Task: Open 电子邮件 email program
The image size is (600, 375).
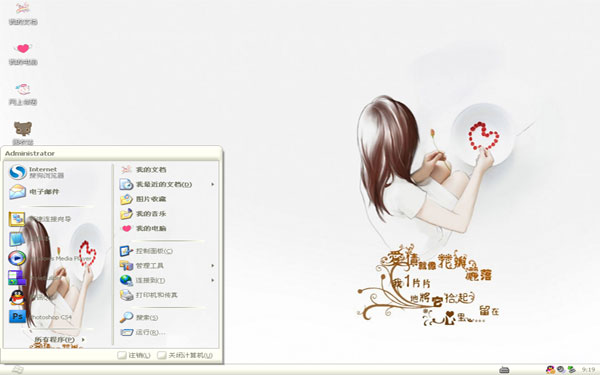Action: coord(34,192)
